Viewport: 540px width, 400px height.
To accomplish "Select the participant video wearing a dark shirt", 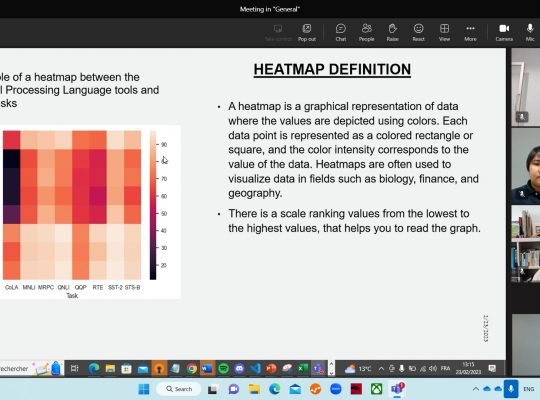I will pos(526,166).
